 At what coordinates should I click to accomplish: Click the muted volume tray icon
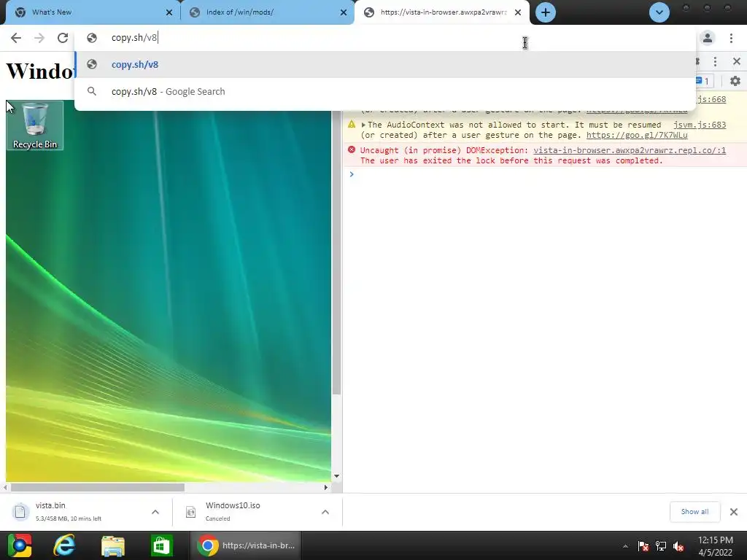coord(678,546)
